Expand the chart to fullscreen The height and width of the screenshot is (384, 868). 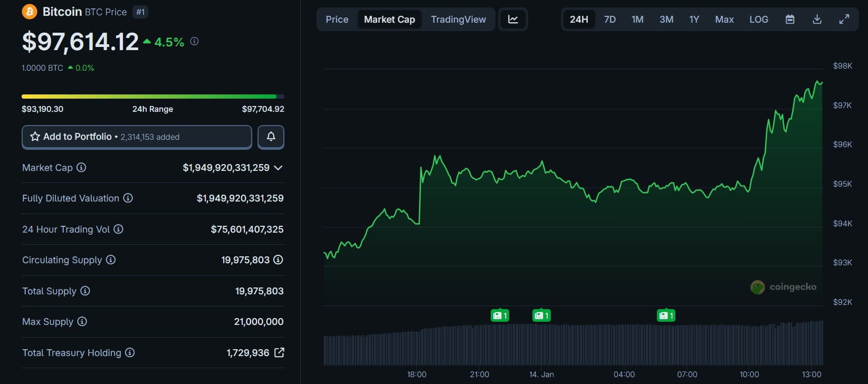[x=844, y=20]
